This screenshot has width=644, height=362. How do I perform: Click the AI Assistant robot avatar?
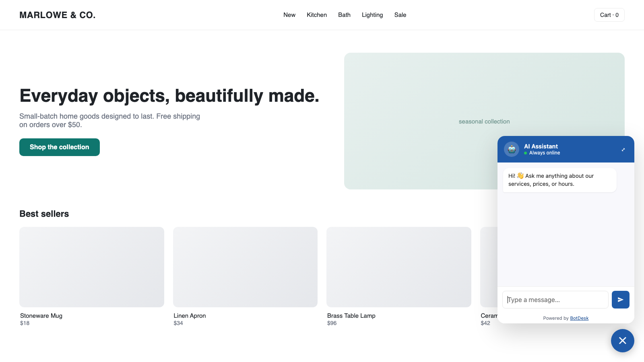coord(512,149)
